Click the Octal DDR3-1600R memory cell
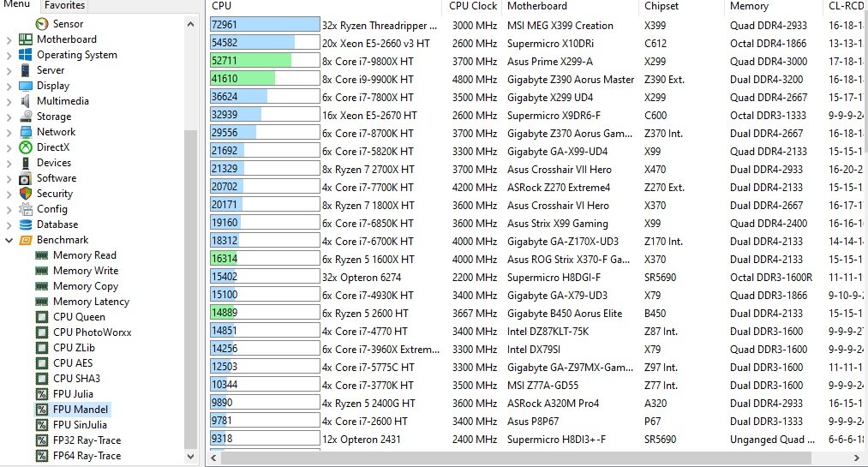Viewport: 868px width, 467px height. pyautogui.click(x=771, y=278)
